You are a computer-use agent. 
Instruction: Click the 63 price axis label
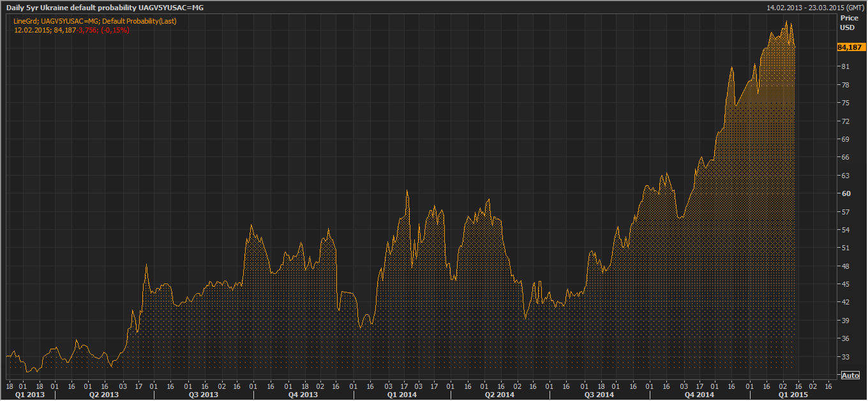[x=845, y=176]
